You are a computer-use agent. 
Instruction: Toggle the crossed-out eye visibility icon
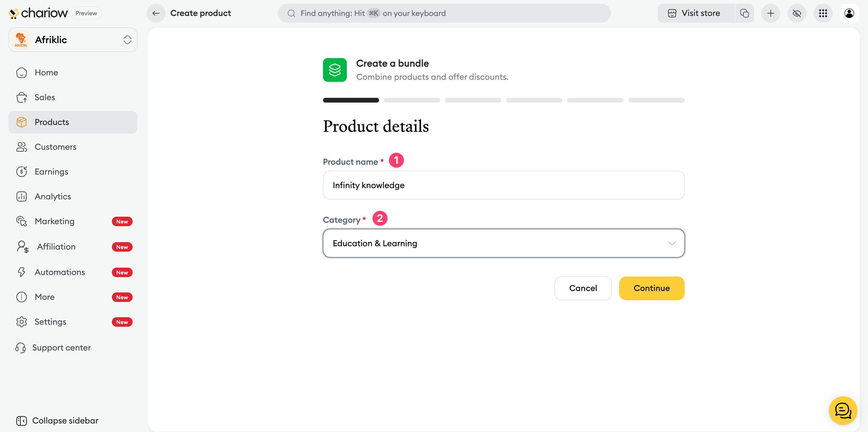coord(797,13)
